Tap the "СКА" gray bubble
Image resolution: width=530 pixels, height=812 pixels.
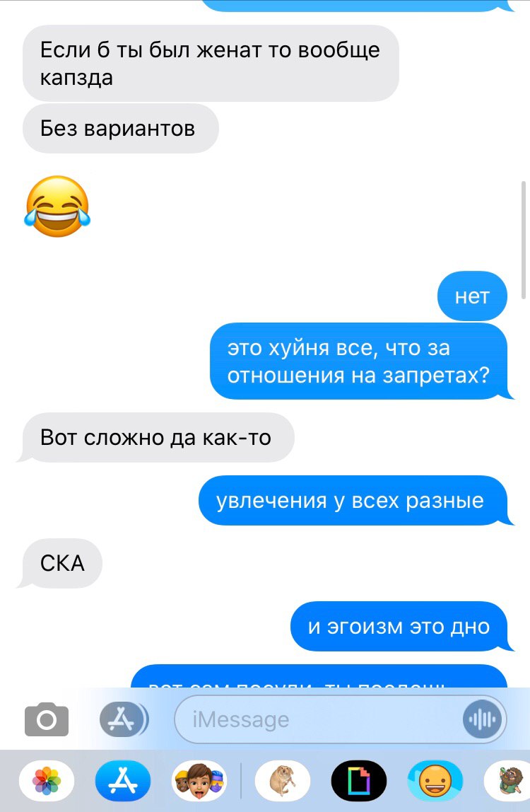[62, 564]
